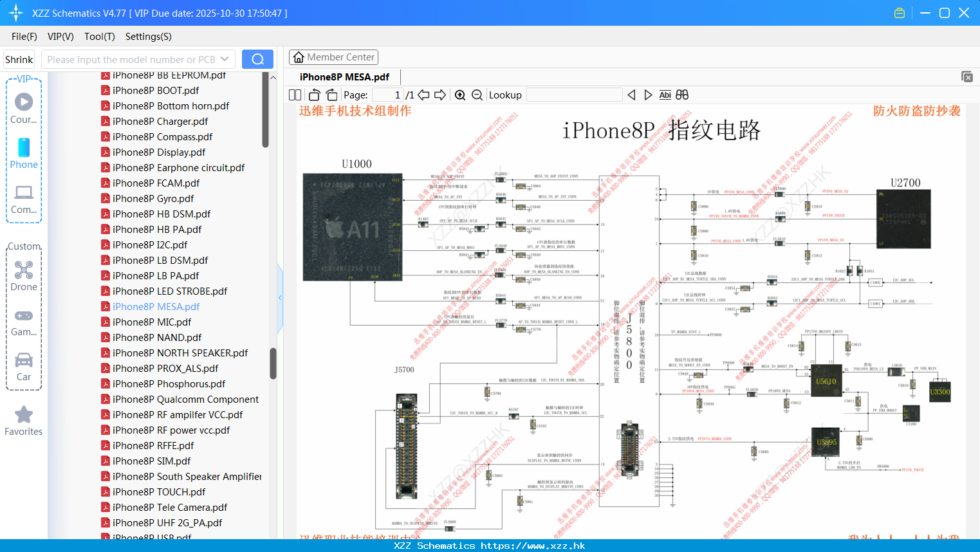Click the XZZ app logo
The image size is (980, 552).
coord(15,13)
